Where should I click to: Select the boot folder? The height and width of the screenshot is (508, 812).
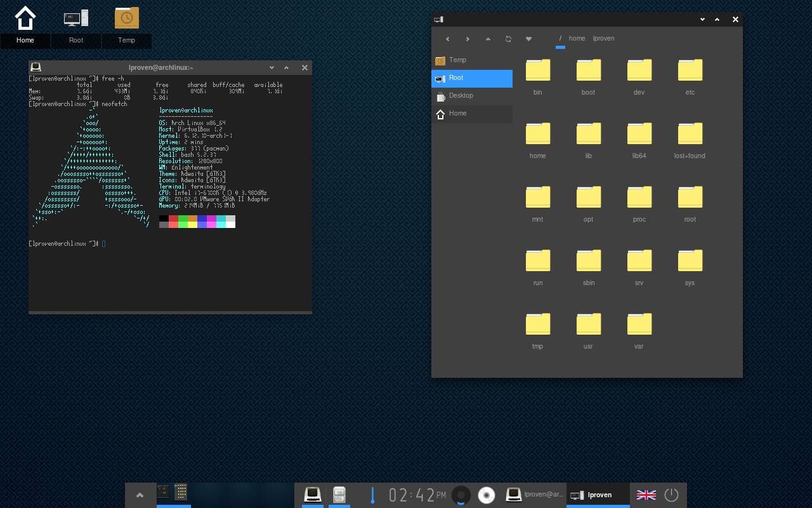(589, 76)
